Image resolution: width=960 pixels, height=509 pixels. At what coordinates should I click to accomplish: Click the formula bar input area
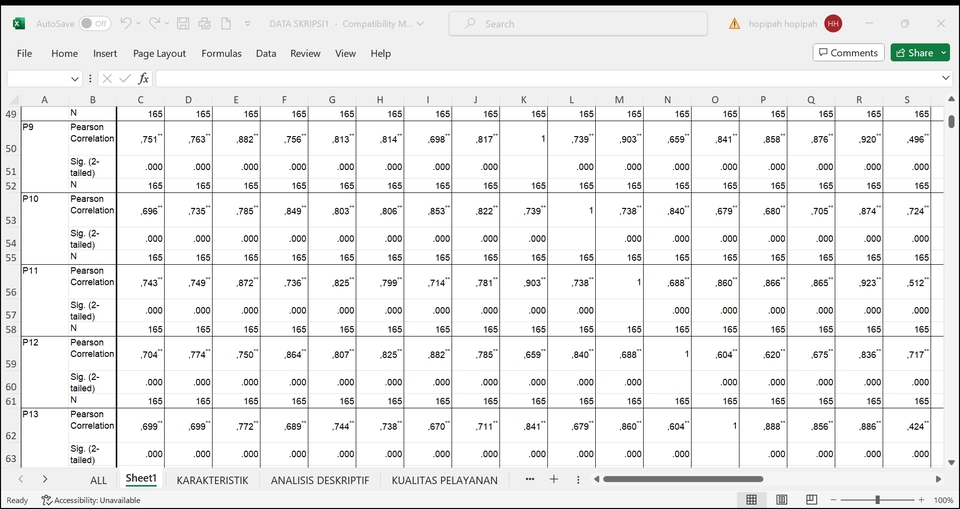click(x=548, y=78)
